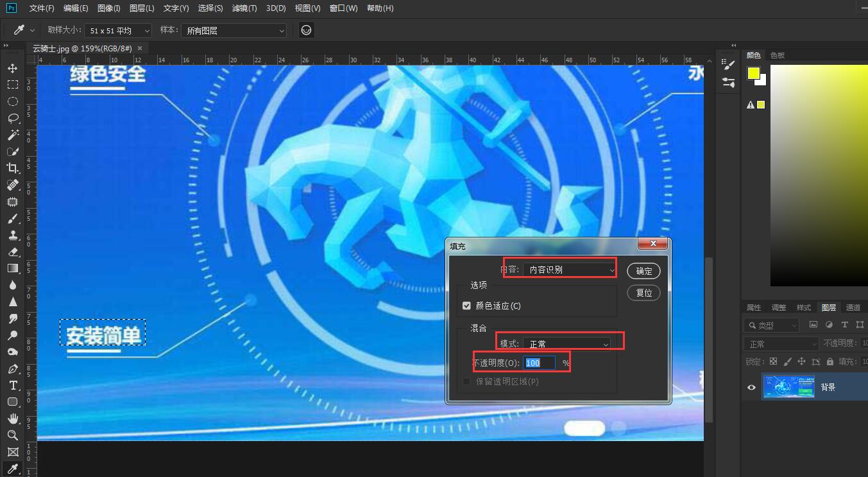Select the Horizontal Type tool
The image size is (868, 477).
click(x=12, y=385)
